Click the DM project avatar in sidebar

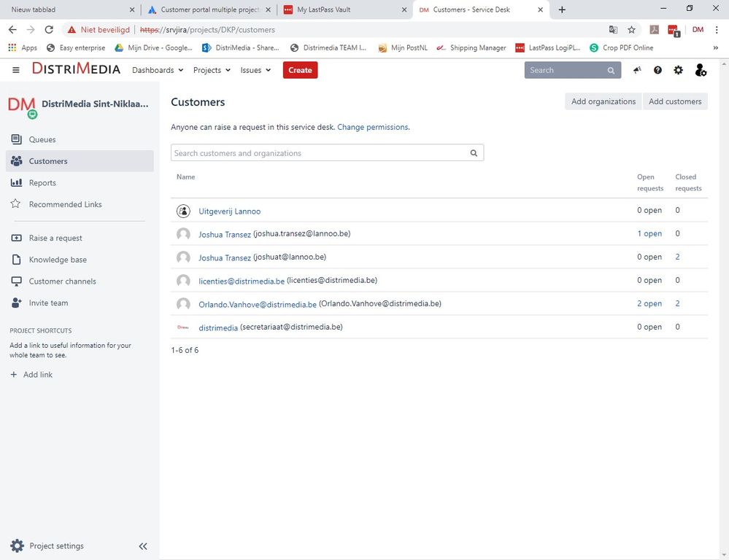click(22, 107)
